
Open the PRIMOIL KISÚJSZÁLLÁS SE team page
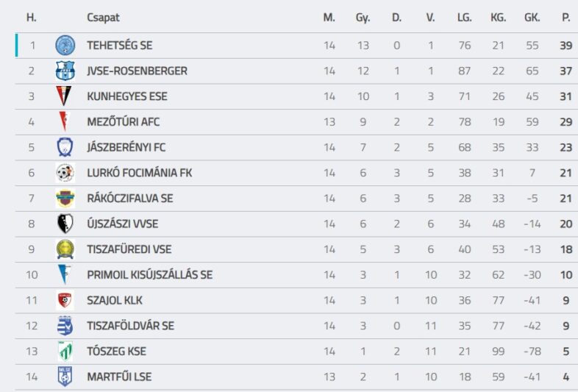pyautogui.click(x=149, y=275)
